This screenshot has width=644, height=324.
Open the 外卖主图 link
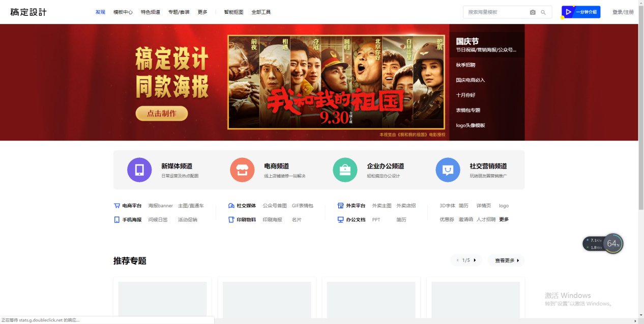pos(382,206)
